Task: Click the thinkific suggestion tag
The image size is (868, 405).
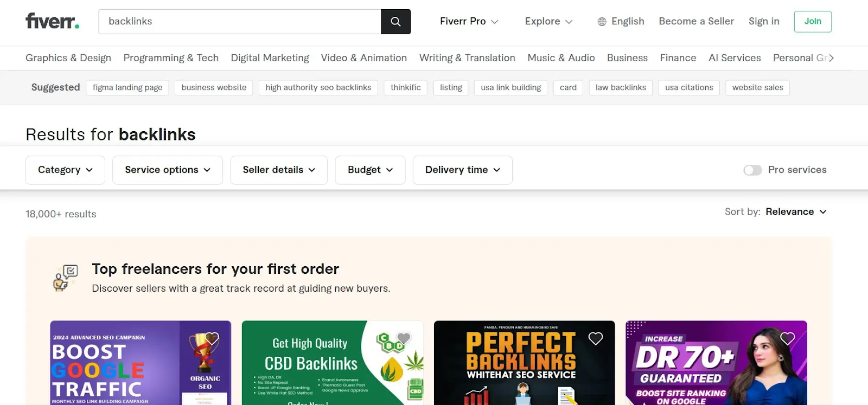Action: point(406,88)
